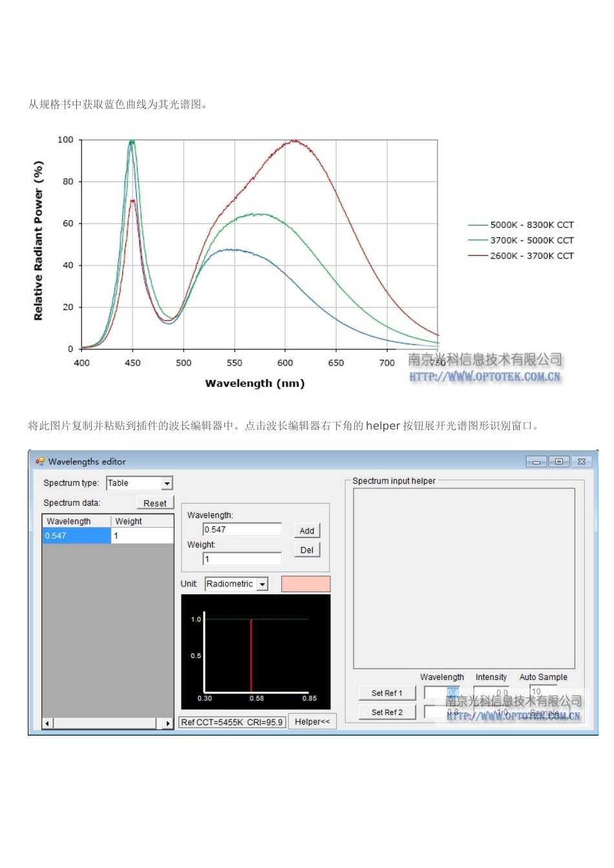Image resolution: width=614 pixels, height=868 pixels.
Task: Click the left arrow of the table scrollbar
Action: [47, 723]
